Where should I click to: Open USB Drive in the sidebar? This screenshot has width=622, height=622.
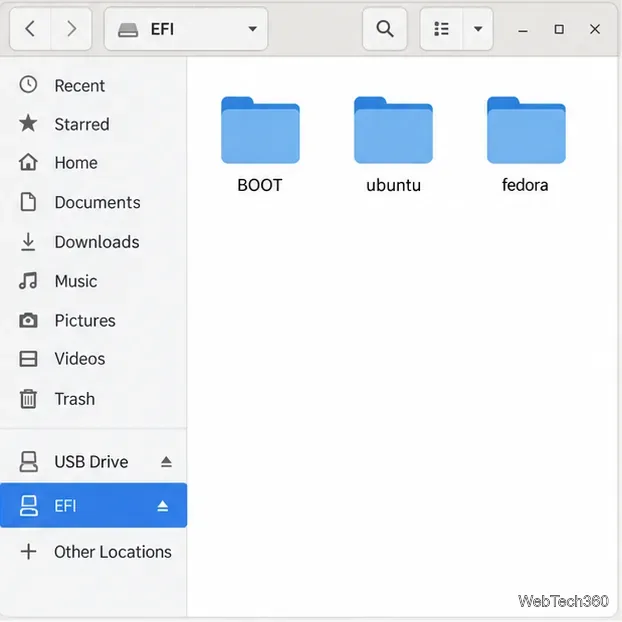click(x=93, y=462)
